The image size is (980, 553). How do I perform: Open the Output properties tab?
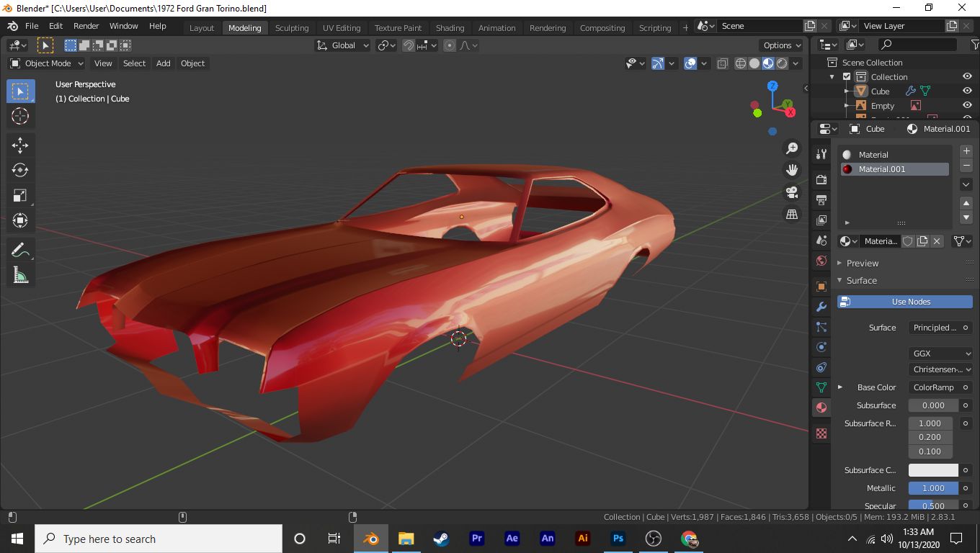pos(821,199)
